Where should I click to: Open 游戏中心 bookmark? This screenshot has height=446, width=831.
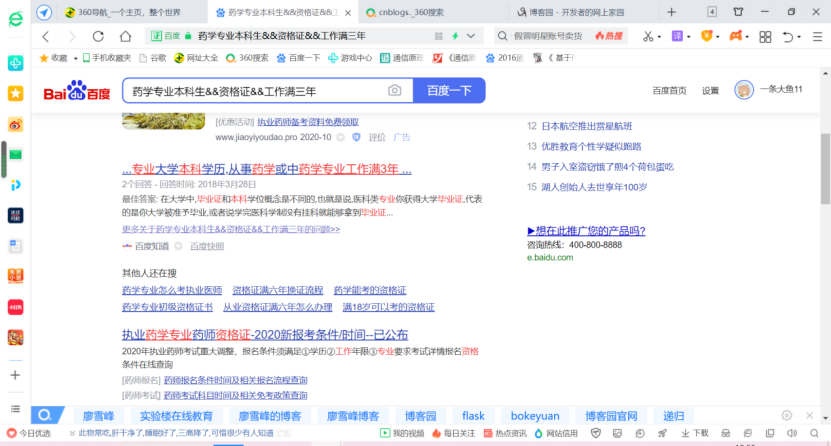tap(350, 58)
